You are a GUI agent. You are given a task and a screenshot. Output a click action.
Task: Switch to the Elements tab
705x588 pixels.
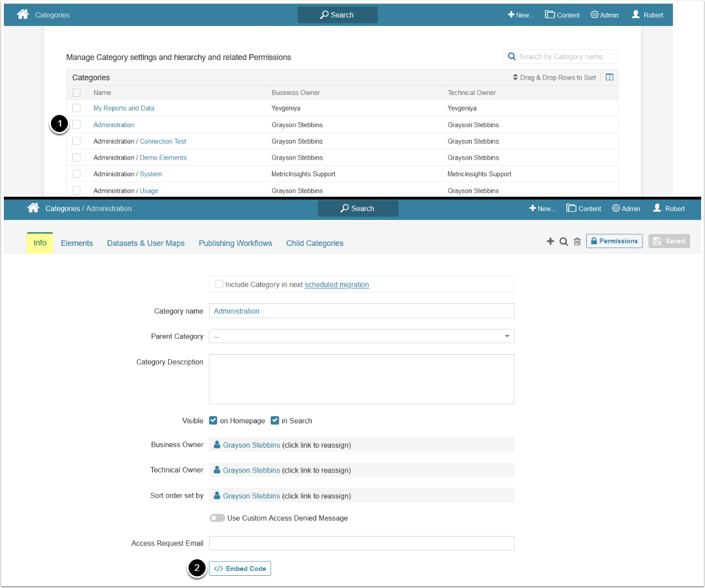77,243
